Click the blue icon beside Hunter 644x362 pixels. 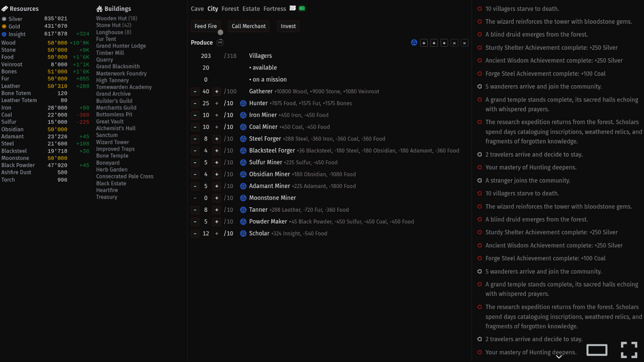pyautogui.click(x=243, y=103)
